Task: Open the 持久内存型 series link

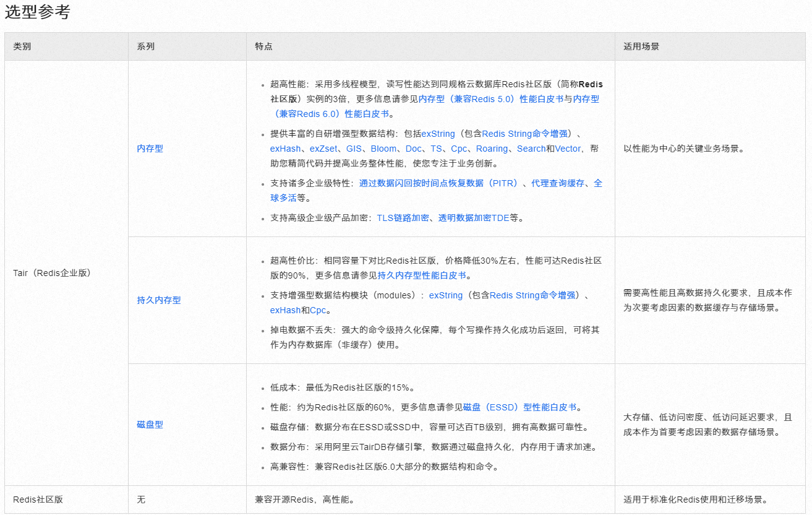Action: point(159,300)
